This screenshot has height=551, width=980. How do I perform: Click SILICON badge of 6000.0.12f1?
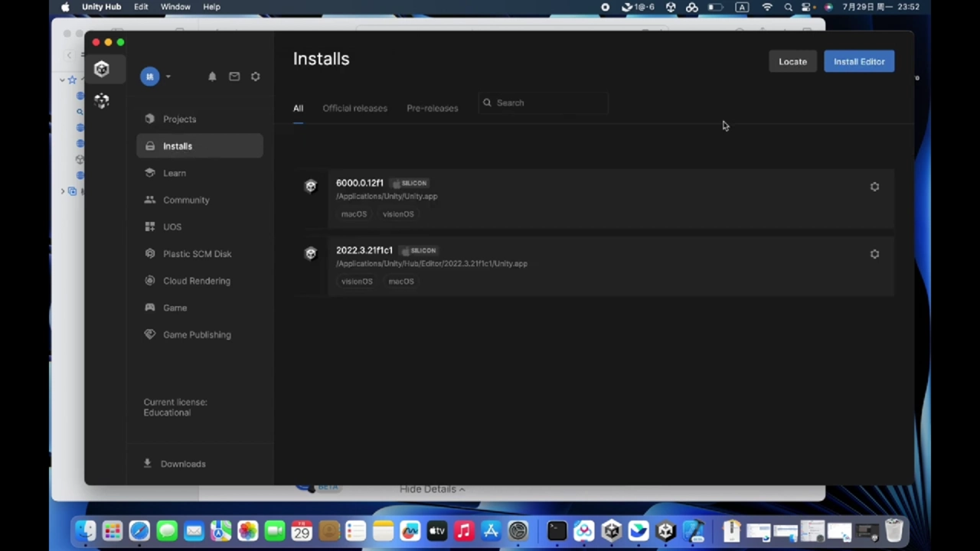click(x=410, y=183)
